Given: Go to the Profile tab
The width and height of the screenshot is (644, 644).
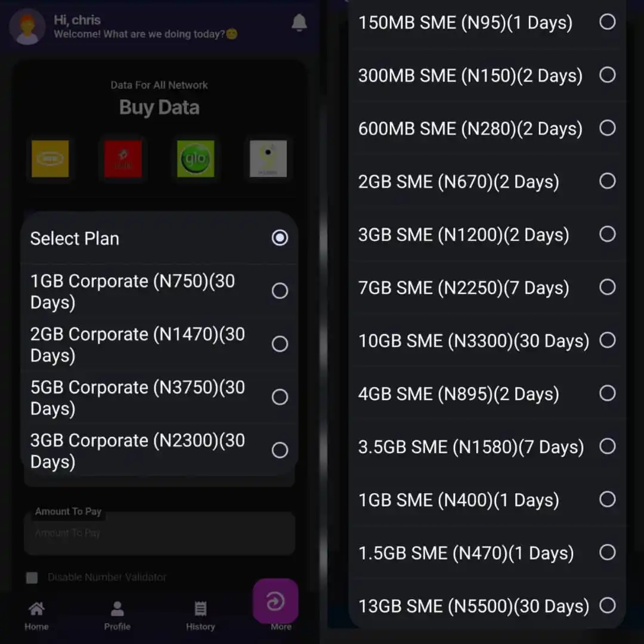Looking at the screenshot, I should [117, 615].
